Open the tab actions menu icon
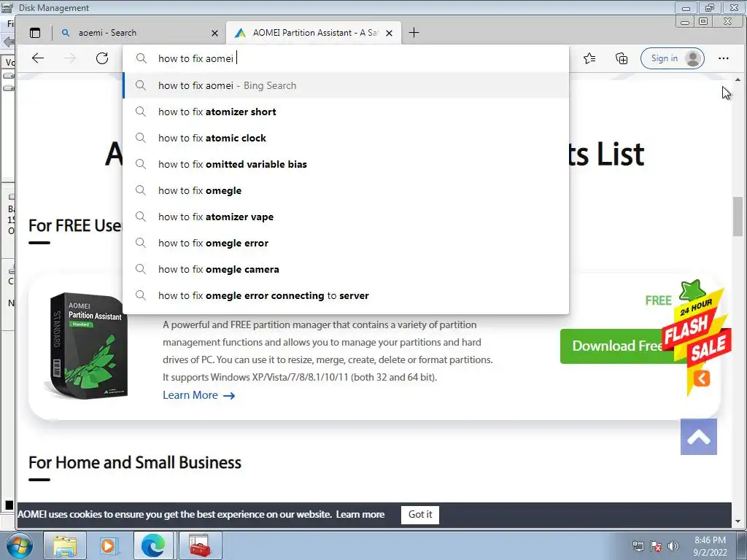747x560 pixels. tap(35, 33)
